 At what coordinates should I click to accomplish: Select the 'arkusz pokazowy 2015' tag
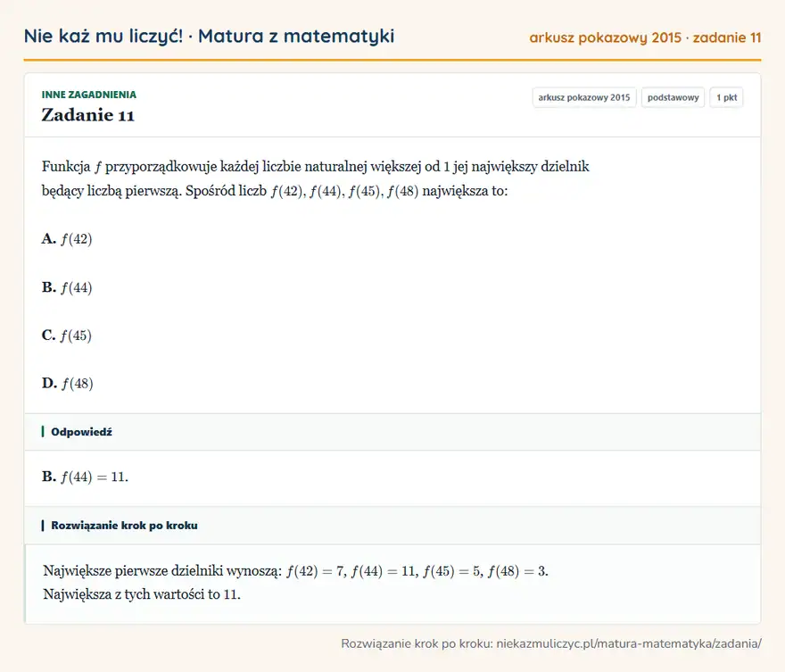pos(583,97)
